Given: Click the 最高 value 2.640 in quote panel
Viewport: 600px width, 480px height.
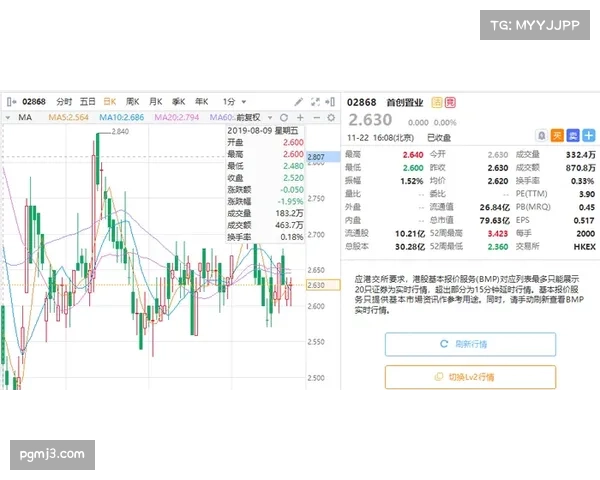Looking at the screenshot, I should click(413, 155).
